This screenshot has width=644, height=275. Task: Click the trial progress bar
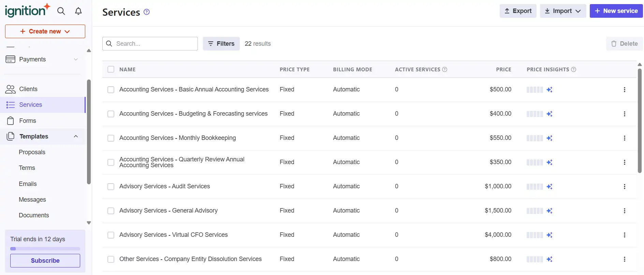(x=45, y=249)
